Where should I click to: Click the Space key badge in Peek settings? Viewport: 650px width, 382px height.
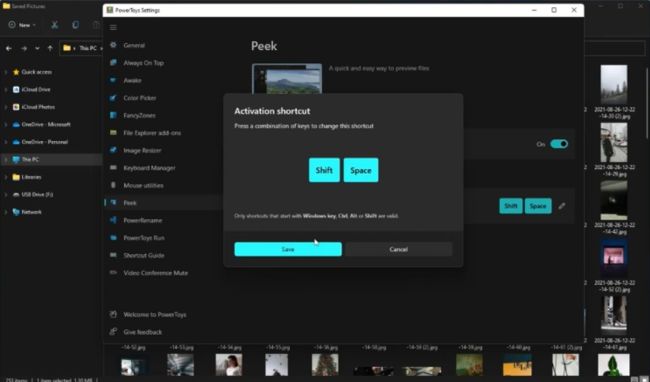[x=538, y=206]
